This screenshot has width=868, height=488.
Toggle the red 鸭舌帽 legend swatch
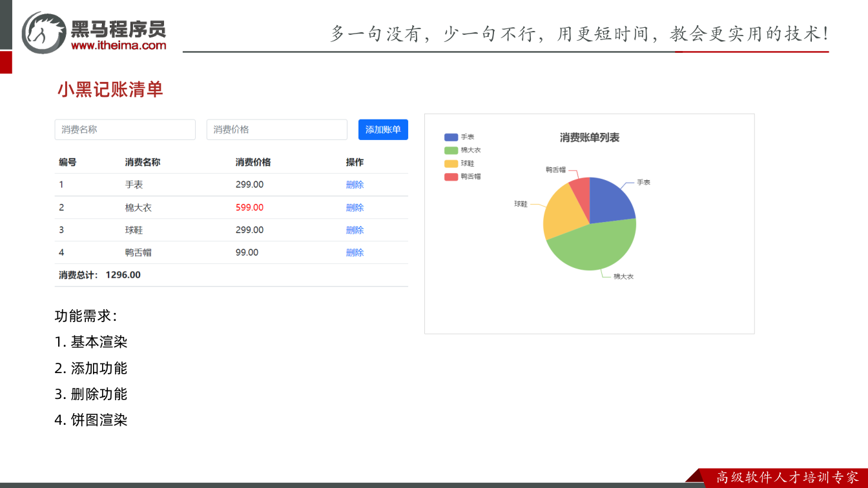451,177
